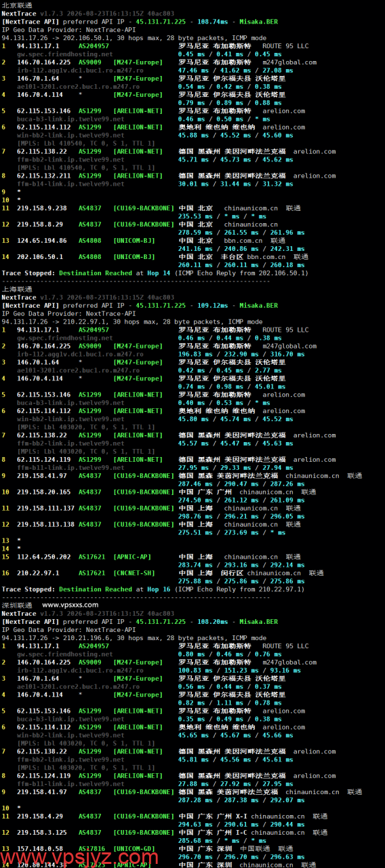Click the 上海联通 section heading
The width and height of the screenshot is (385, 868).
[16, 290]
